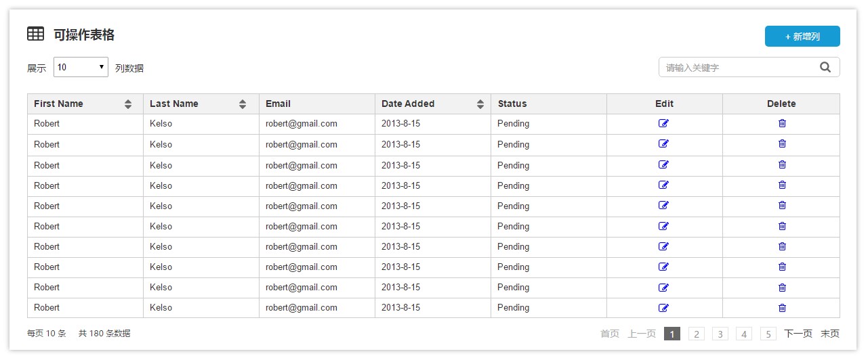Jump to last page with 末页
Viewport: 868px width, 360px height.
tap(830, 334)
